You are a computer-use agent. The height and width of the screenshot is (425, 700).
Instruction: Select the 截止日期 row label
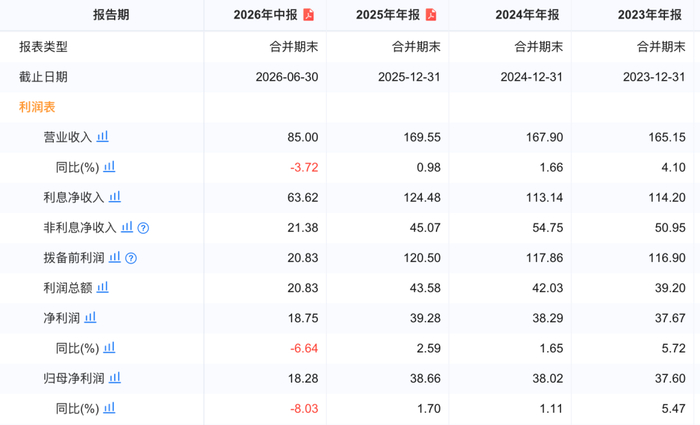(43, 77)
